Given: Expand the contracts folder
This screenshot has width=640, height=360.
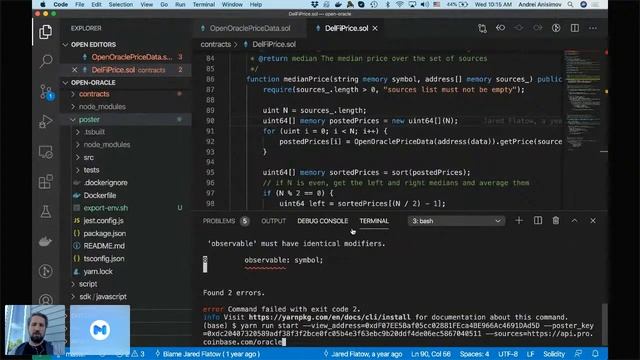Looking at the screenshot, I should [94, 94].
